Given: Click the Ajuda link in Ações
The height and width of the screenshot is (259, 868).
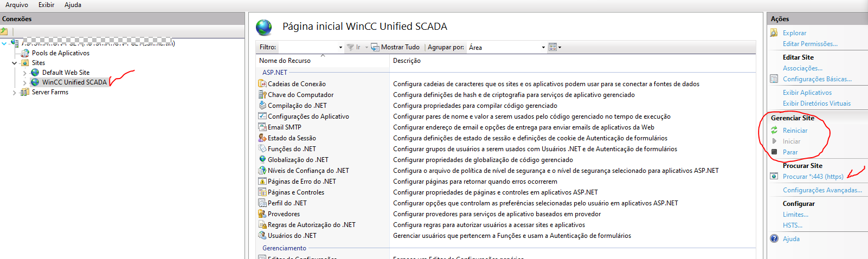Looking at the screenshot, I should point(791,239).
